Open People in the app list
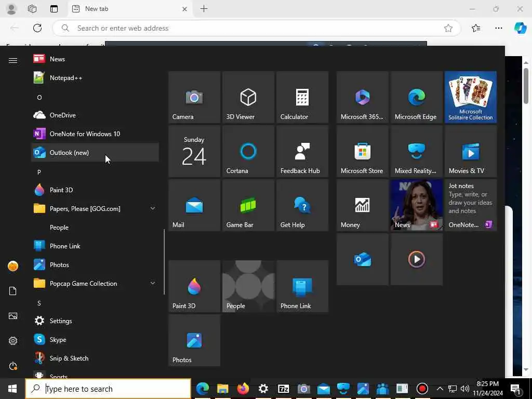The height and width of the screenshot is (399, 532). (95, 228)
